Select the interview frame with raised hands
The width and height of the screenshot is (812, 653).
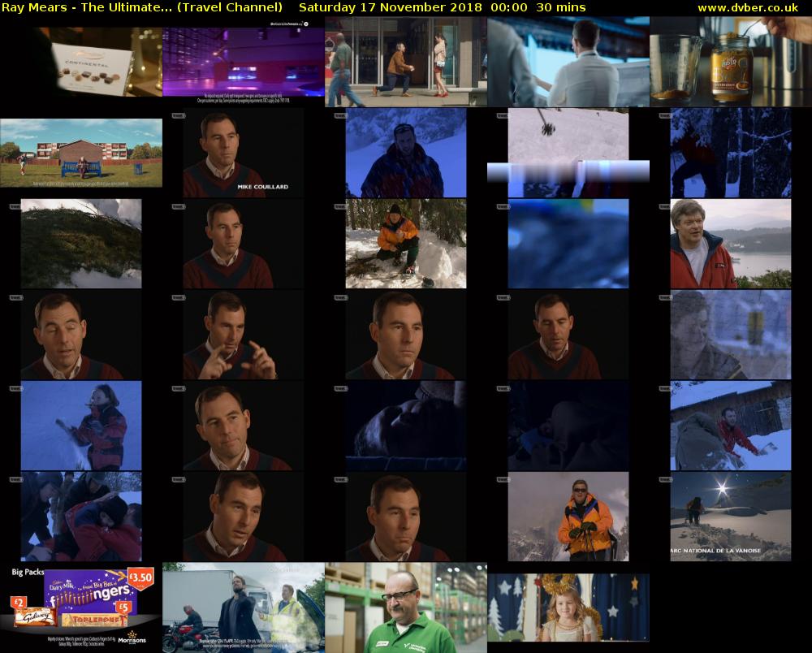244,335
